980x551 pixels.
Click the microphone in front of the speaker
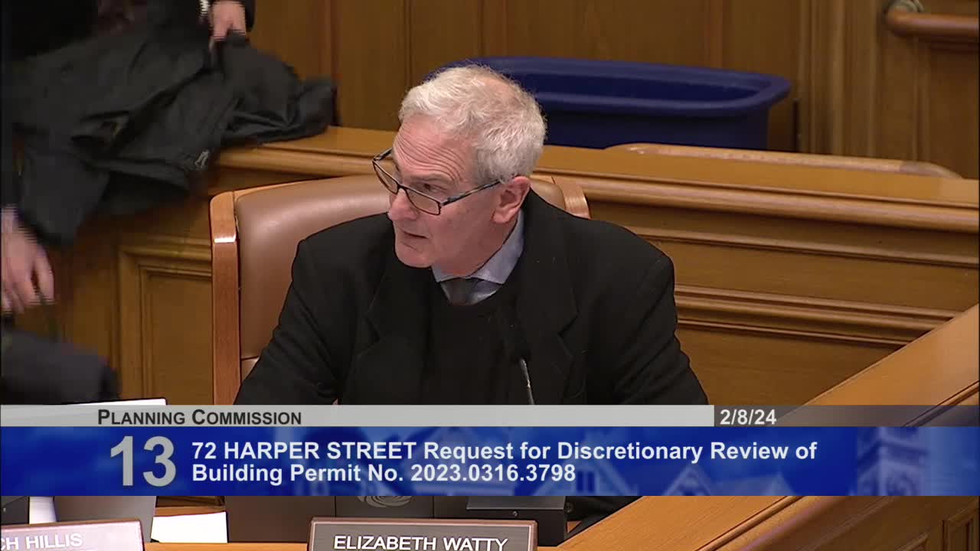click(x=527, y=379)
